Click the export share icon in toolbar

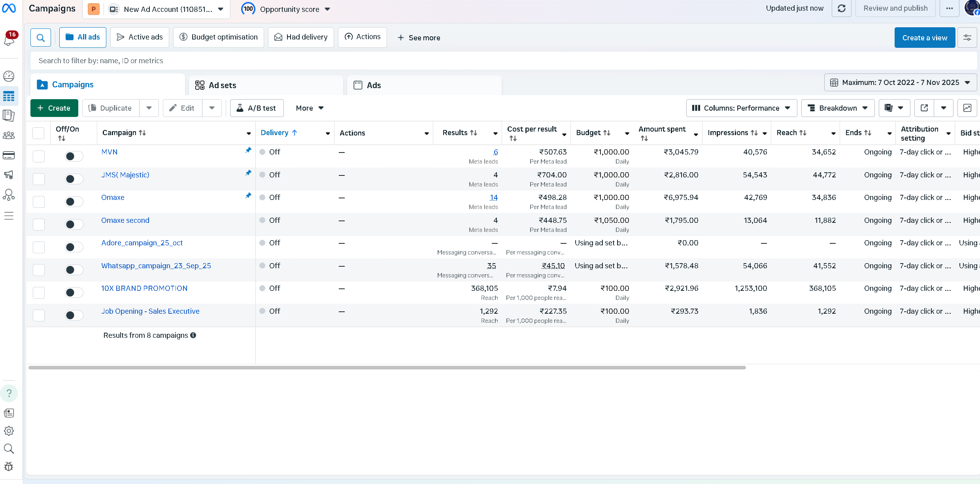pyautogui.click(x=924, y=108)
